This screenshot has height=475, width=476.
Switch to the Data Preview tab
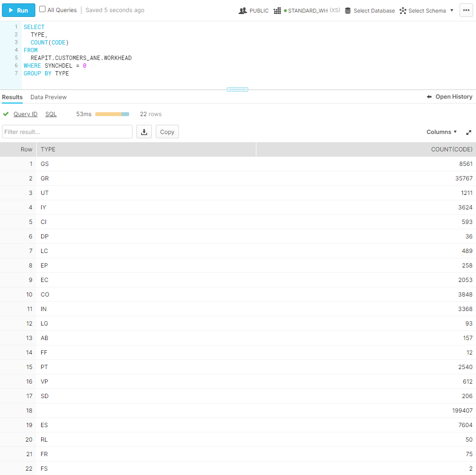click(48, 97)
